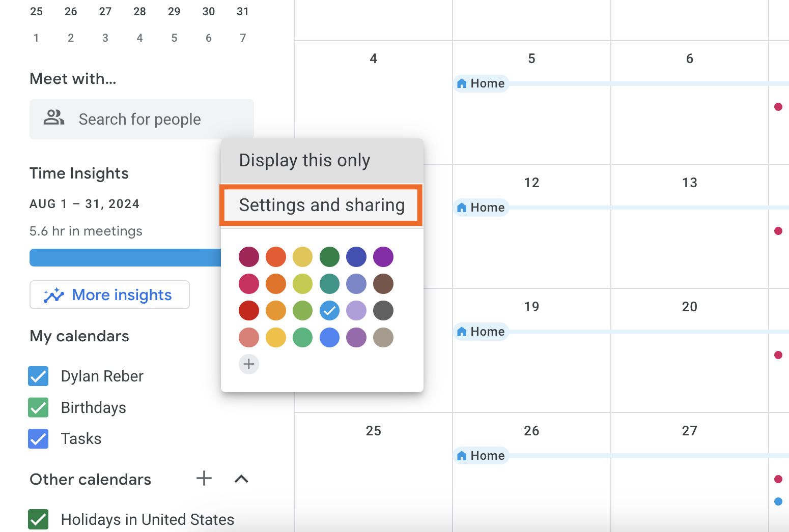789x532 pixels.
Task: Pick the cornflower blue swatch in bottom row
Action: 330,337
